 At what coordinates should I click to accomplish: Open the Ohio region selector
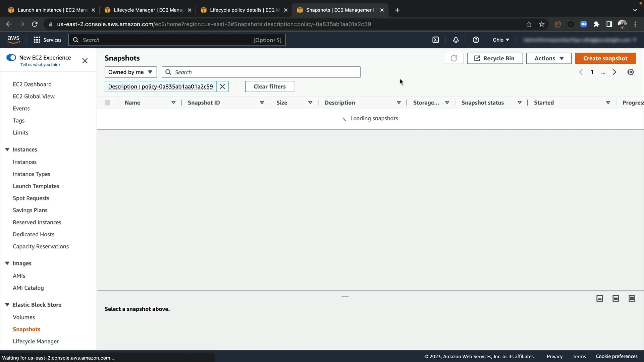pos(500,40)
